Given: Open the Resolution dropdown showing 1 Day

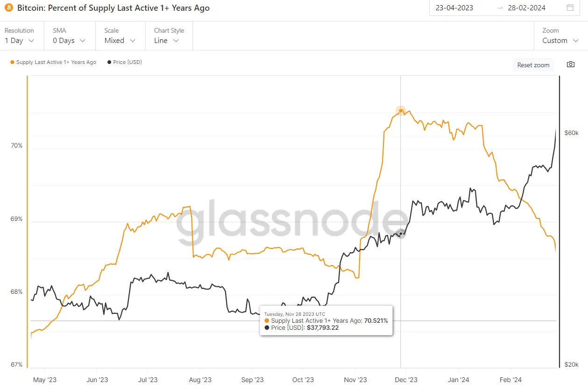Looking at the screenshot, I should [x=19, y=41].
